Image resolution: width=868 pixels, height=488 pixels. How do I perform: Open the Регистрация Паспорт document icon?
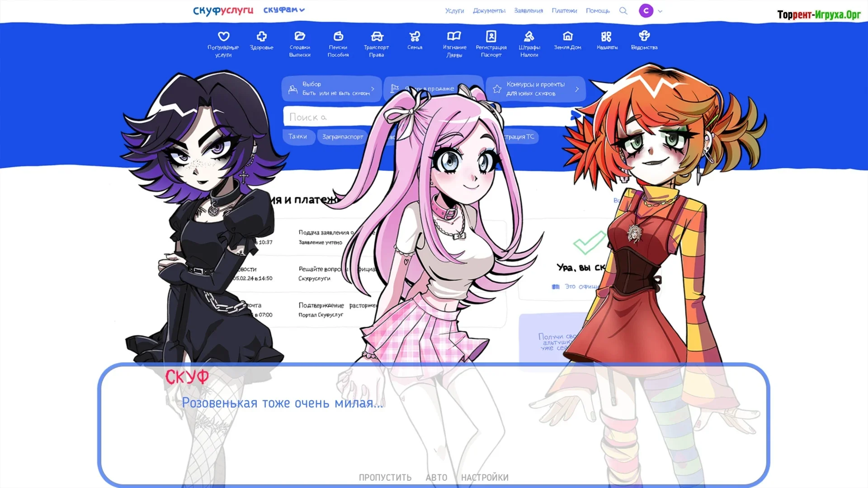tap(491, 36)
